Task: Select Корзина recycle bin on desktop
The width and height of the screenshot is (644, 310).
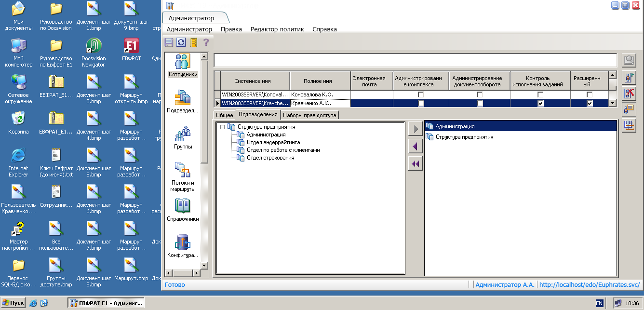Action: (18, 122)
